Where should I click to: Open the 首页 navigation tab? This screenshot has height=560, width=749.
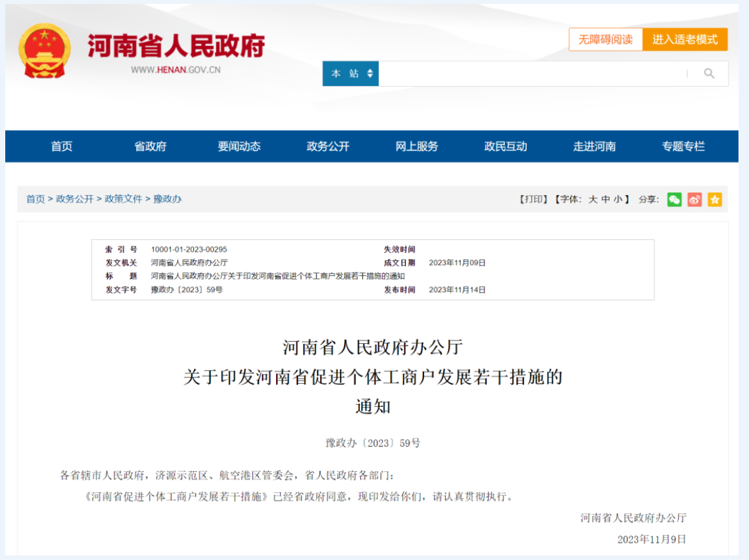(x=62, y=147)
